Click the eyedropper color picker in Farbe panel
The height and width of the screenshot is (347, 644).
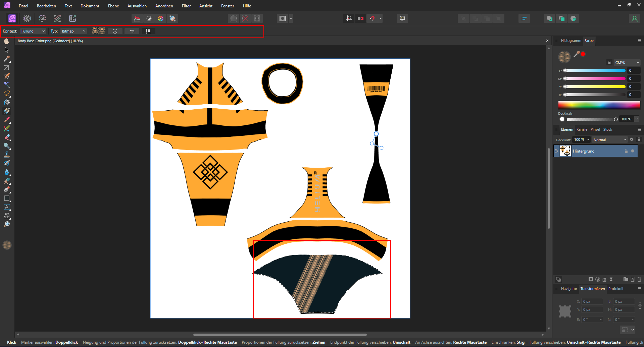577,54
